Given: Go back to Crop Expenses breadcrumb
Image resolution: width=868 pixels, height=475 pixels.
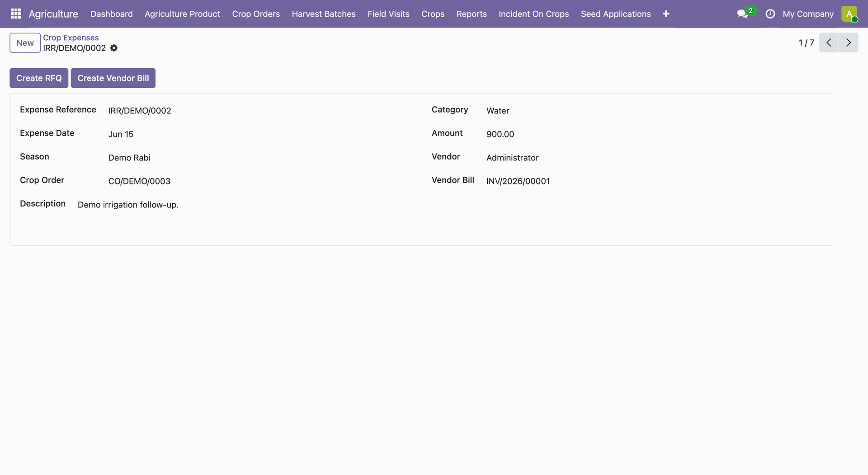Looking at the screenshot, I should click(71, 38).
